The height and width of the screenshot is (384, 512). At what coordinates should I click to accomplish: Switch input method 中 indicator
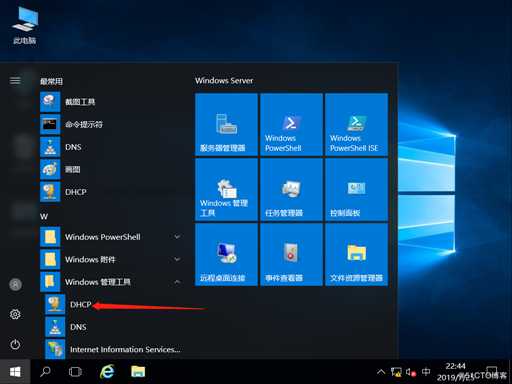(x=426, y=371)
